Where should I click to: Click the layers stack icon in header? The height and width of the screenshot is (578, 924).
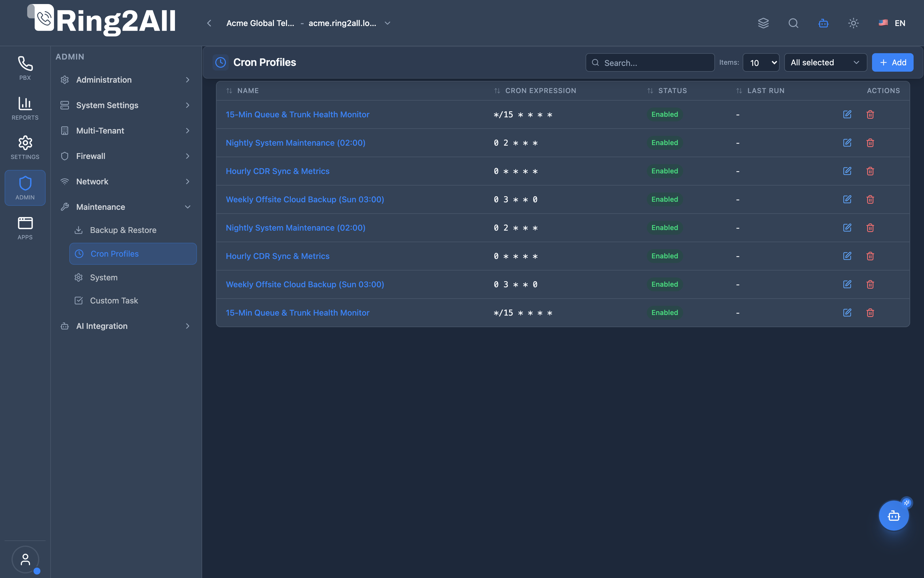[763, 23]
